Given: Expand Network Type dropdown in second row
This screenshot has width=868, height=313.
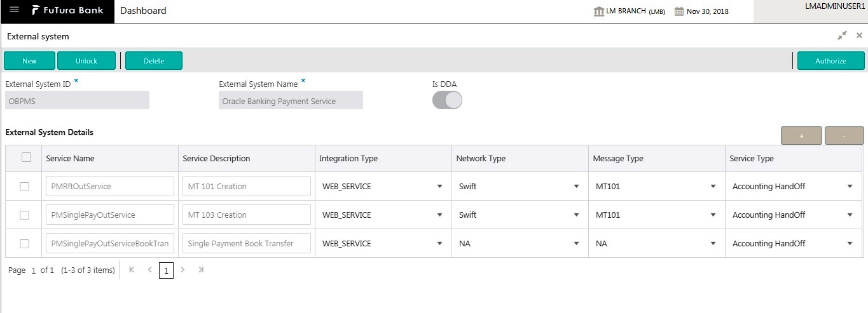Looking at the screenshot, I should pyautogui.click(x=576, y=215).
